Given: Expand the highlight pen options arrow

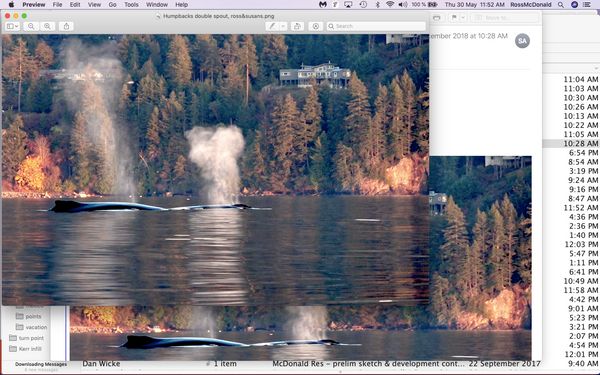Looking at the screenshot, I should pos(283,26).
